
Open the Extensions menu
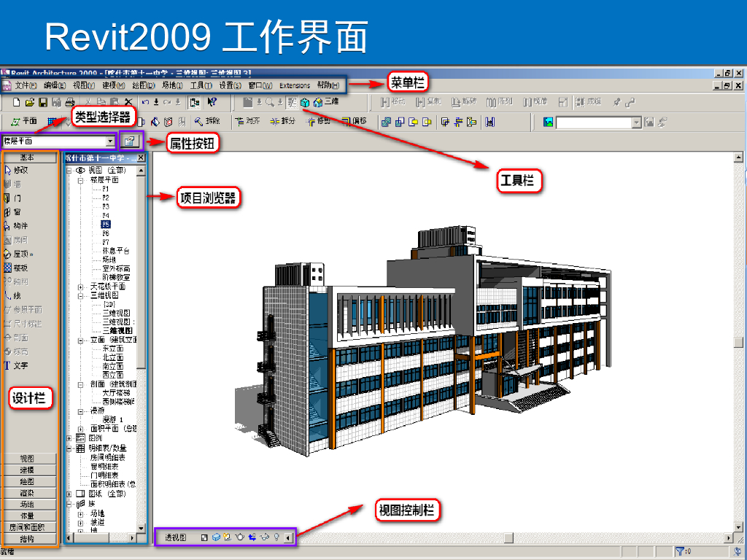[295, 86]
